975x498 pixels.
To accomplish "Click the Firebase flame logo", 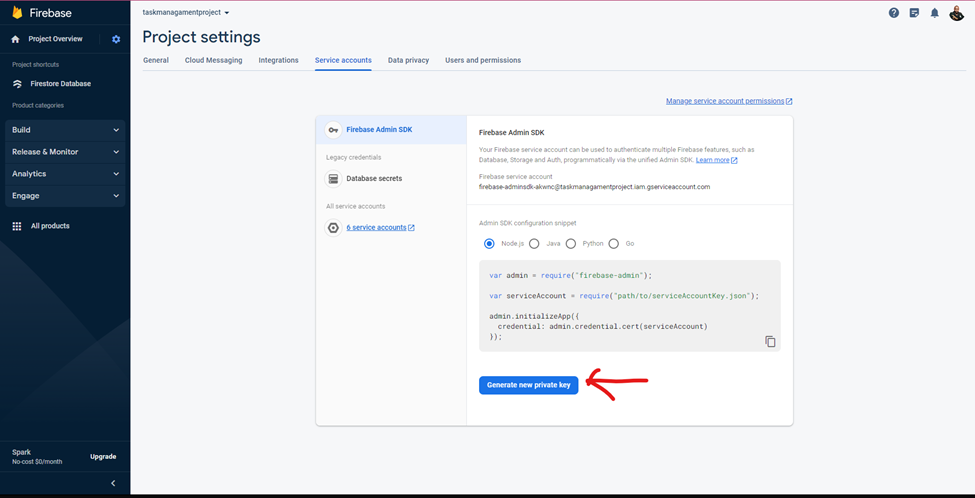I will (17, 13).
